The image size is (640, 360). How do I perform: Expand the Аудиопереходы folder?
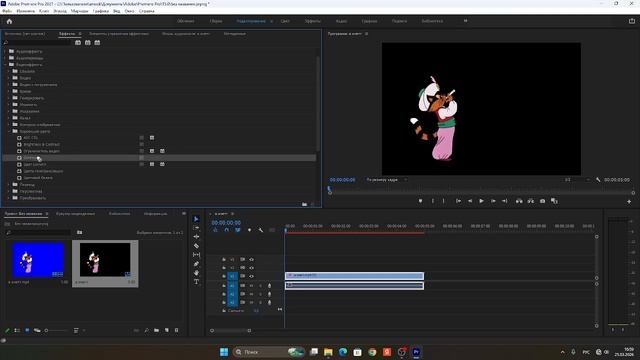pos(6,58)
